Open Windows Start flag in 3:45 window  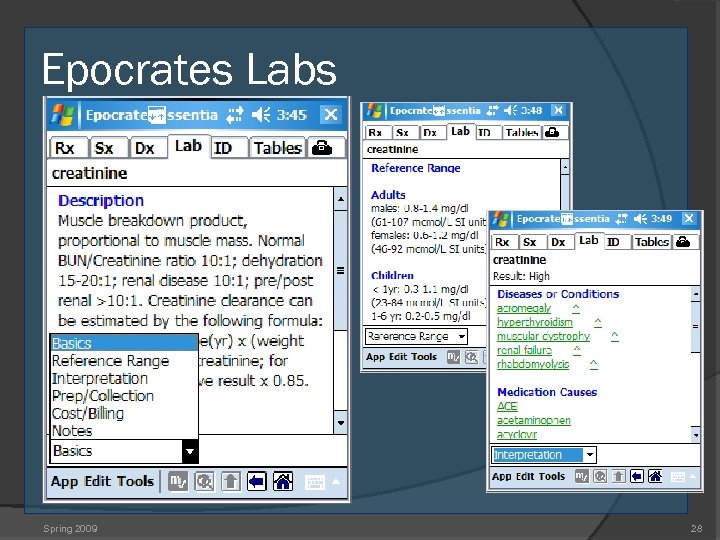click(x=62, y=114)
